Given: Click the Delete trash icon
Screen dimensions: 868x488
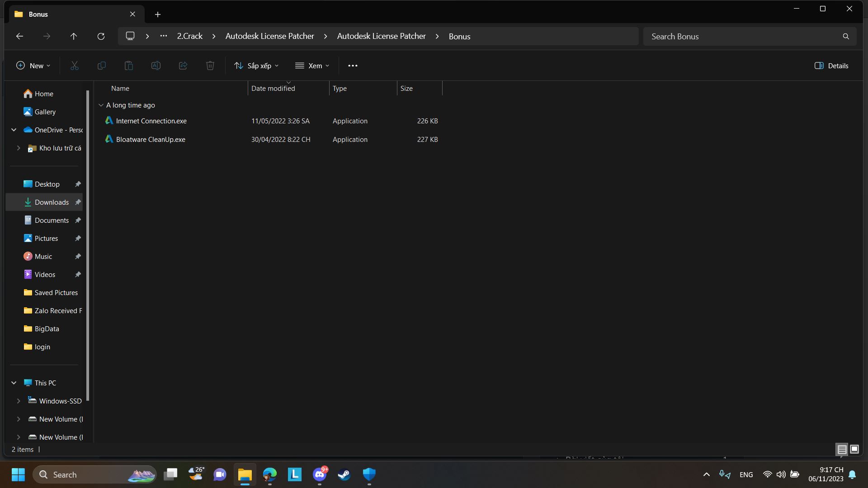Looking at the screenshot, I should pos(210,66).
